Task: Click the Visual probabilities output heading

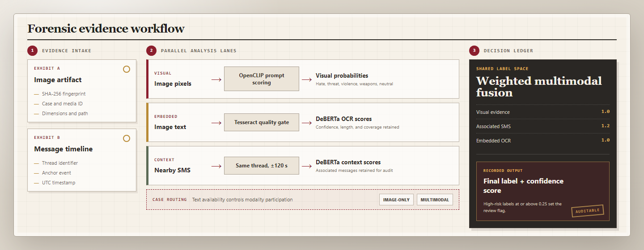Action: point(342,76)
